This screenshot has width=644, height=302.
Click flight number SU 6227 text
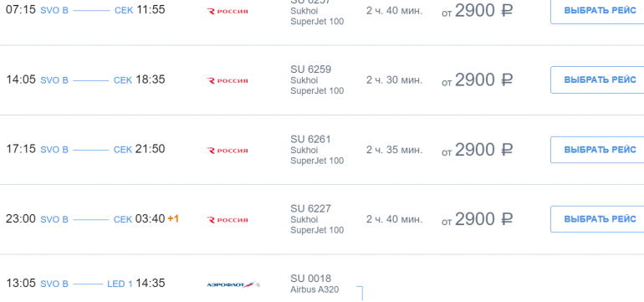click(x=310, y=209)
